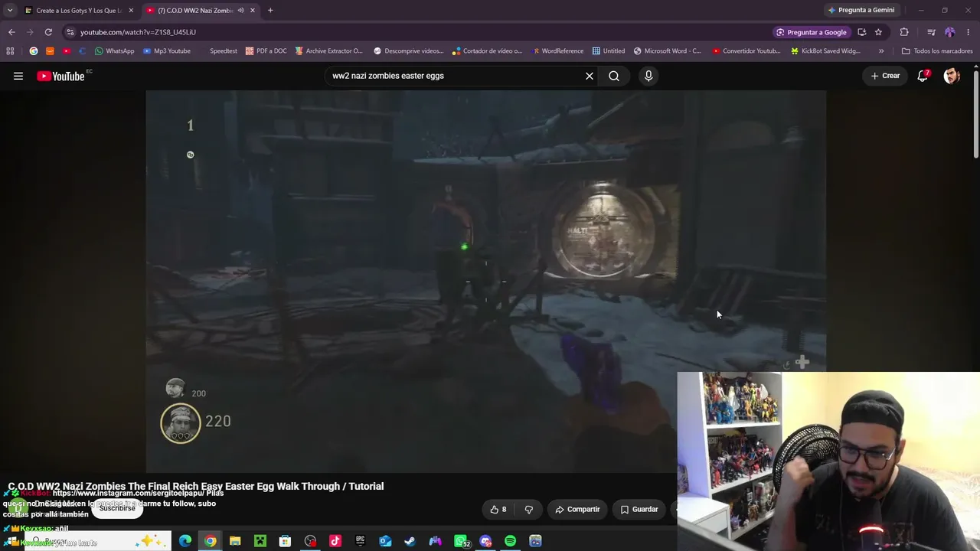This screenshot has width=980, height=551.
Task: Start voice search with the microphone
Action: point(648,76)
